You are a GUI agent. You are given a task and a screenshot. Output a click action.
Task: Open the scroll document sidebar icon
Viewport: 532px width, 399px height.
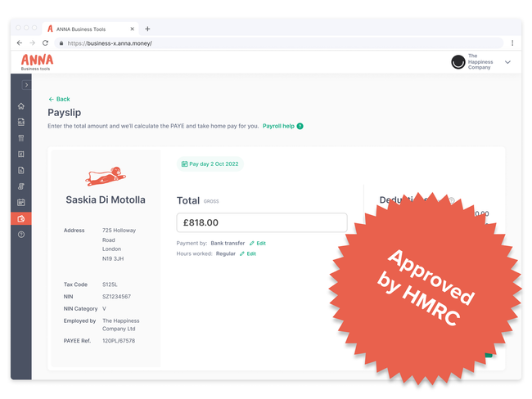pyautogui.click(x=21, y=186)
